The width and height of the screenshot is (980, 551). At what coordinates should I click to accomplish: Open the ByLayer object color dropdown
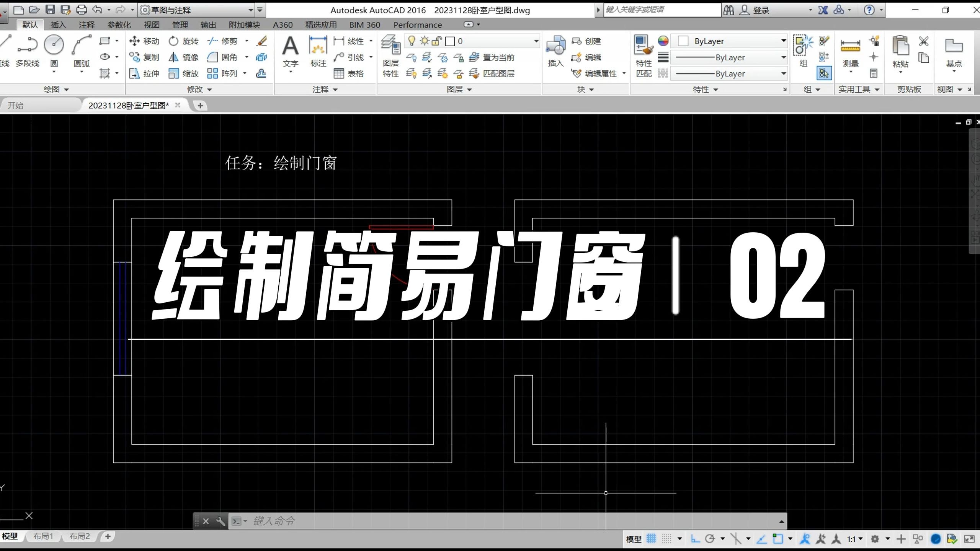point(783,41)
